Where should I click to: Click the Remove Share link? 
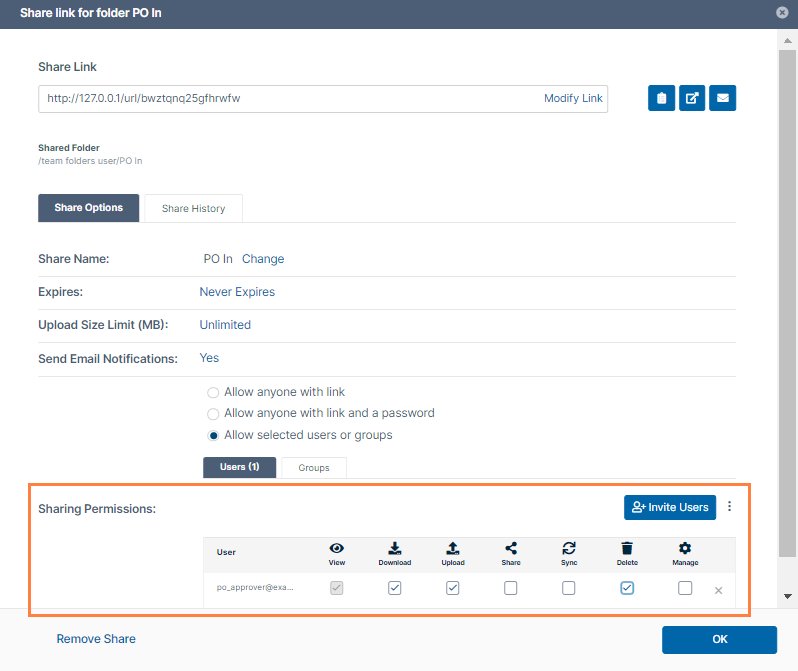click(96, 639)
